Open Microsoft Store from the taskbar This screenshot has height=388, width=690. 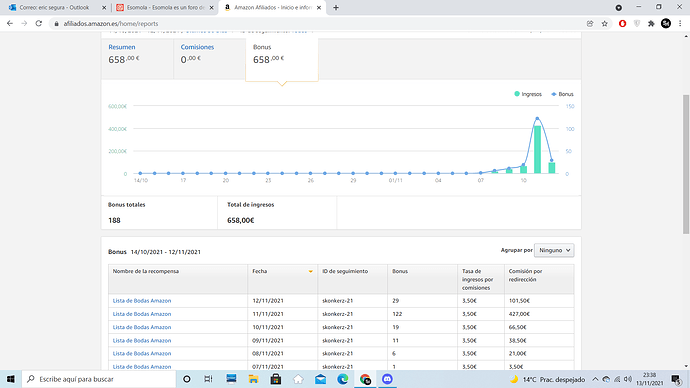(x=276, y=379)
